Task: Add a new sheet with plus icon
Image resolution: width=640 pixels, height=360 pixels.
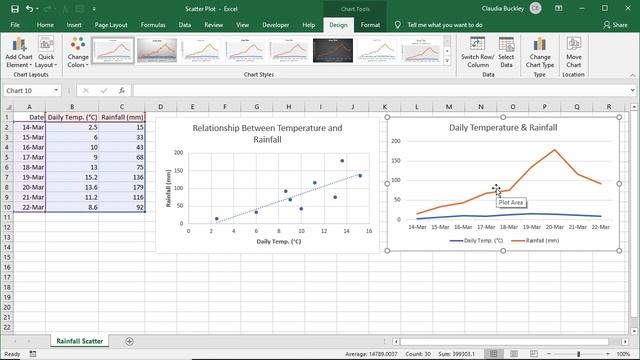Action: 129,341
